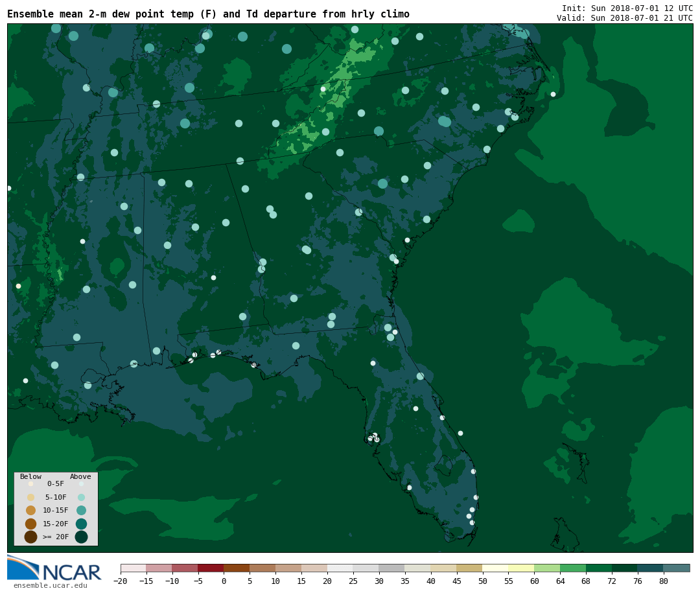Select the colorbar swatch between -10 and -5

pyautogui.click(x=185, y=568)
